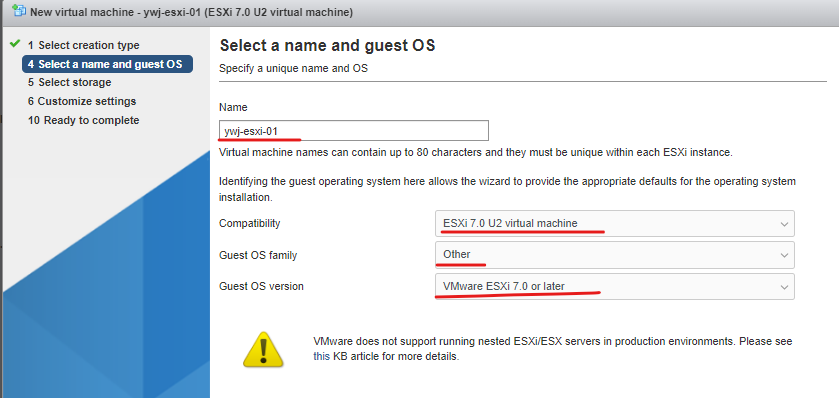Open the Compatibility dropdown

point(615,224)
